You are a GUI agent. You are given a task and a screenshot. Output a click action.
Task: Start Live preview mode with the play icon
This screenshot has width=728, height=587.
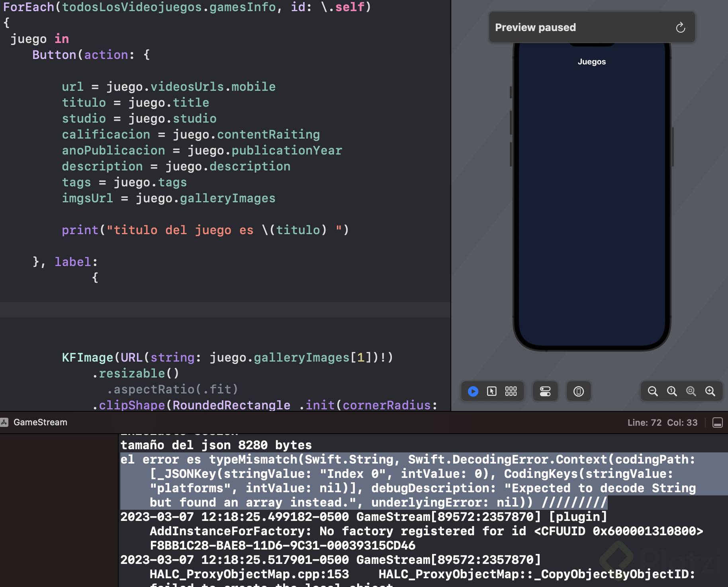pyautogui.click(x=473, y=391)
